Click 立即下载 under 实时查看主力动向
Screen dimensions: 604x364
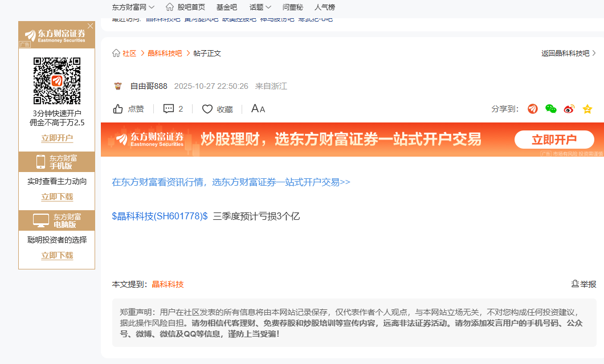[57, 197]
